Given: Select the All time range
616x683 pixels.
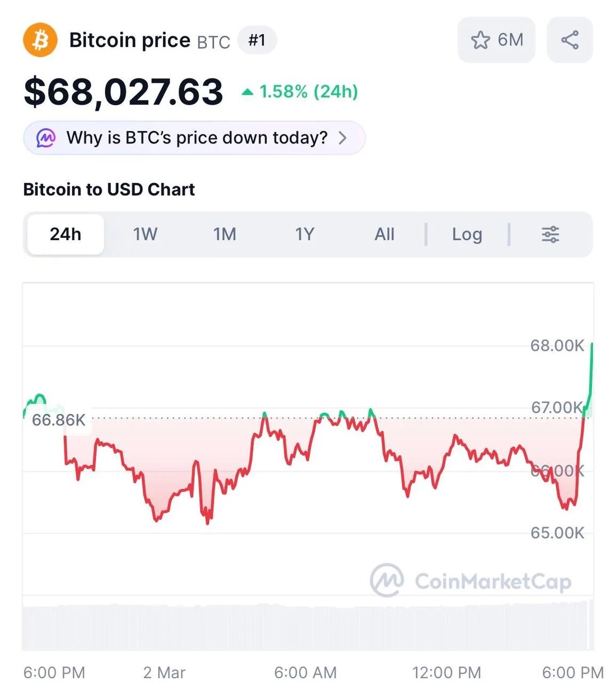Looking at the screenshot, I should [385, 234].
